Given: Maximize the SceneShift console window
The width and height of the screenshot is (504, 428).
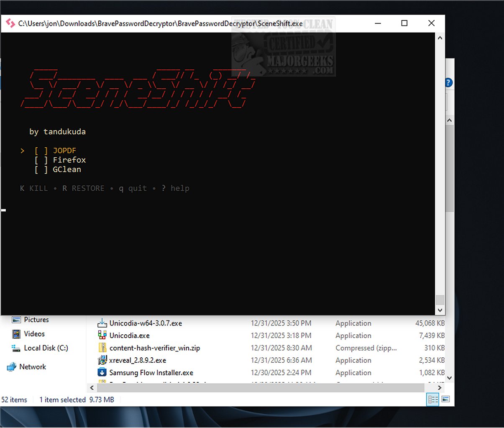Looking at the screenshot, I should pyautogui.click(x=404, y=23).
